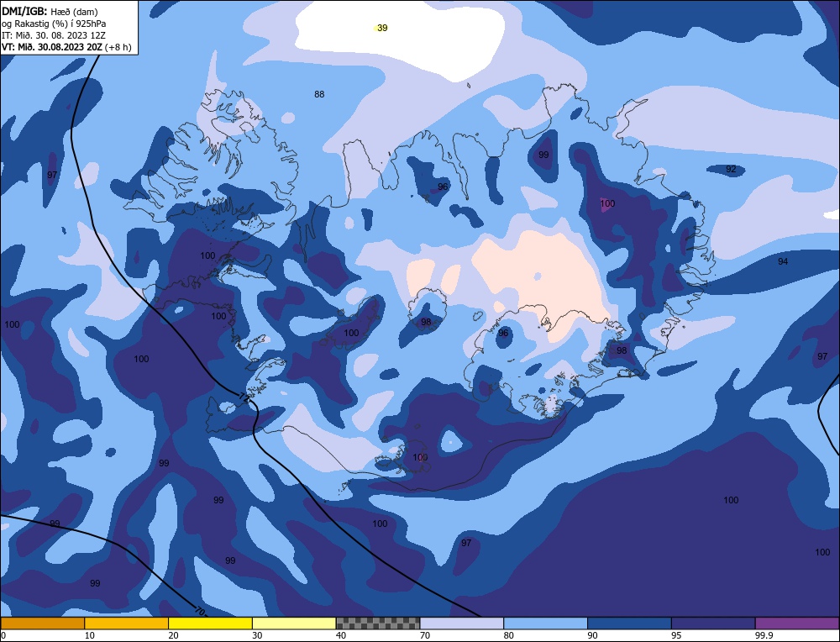The height and width of the screenshot is (642, 840).
Task: Click the legend tick label '95'
Action: point(676,635)
